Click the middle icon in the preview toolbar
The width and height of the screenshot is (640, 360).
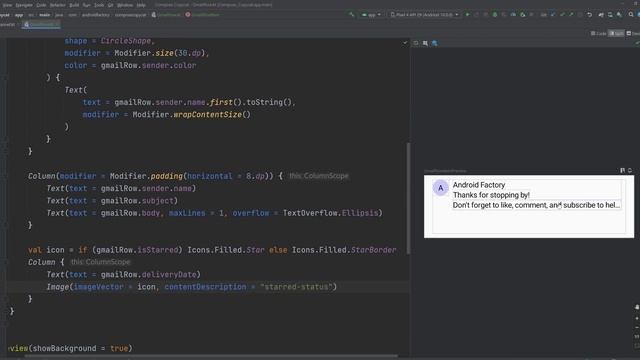point(425,43)
